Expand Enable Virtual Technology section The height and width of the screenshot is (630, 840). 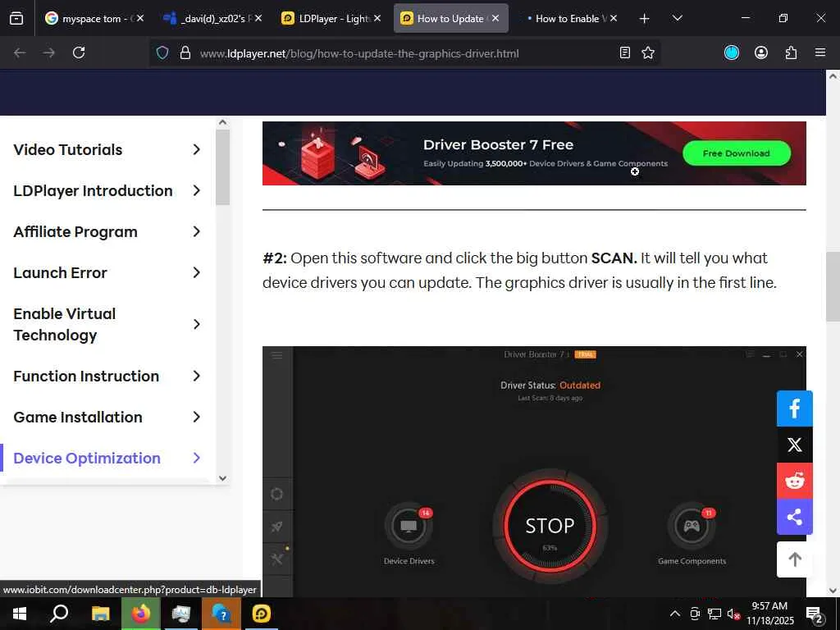point(107,324)
